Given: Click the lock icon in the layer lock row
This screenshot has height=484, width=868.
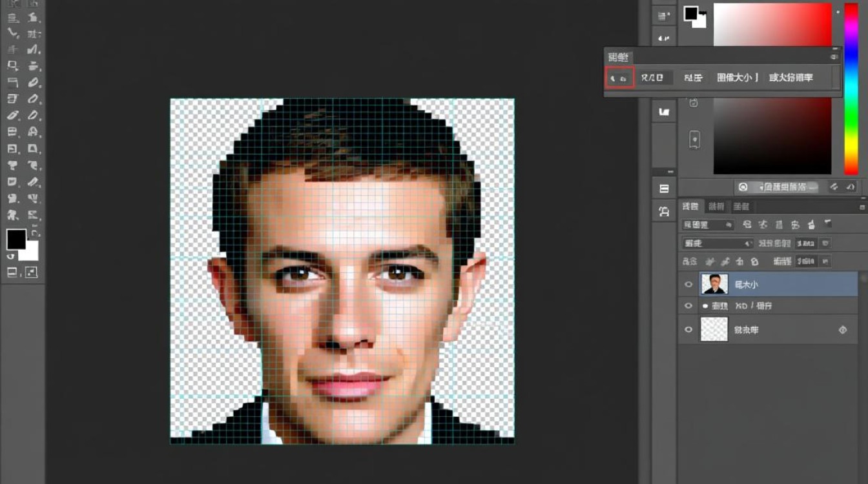Looking at the screenshot, I should 754,261.
